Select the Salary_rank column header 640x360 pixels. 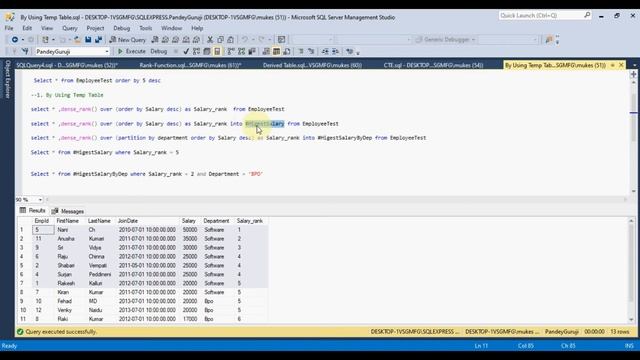(250, 221)
